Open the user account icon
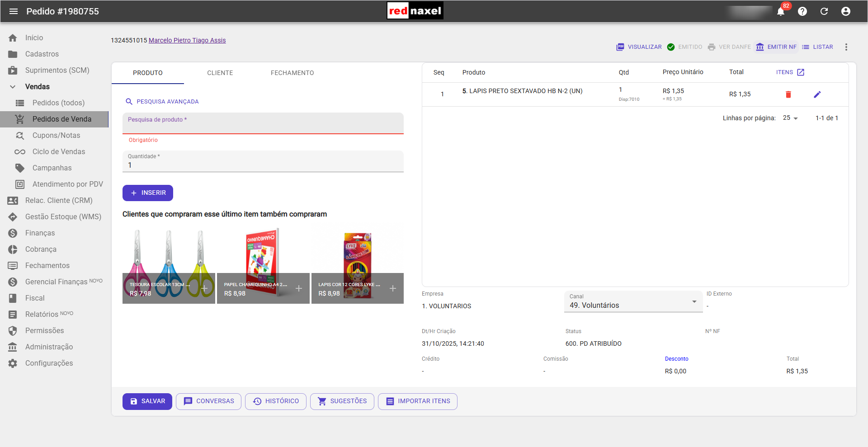This screenshot has width=868, height=447. (846, 11)
